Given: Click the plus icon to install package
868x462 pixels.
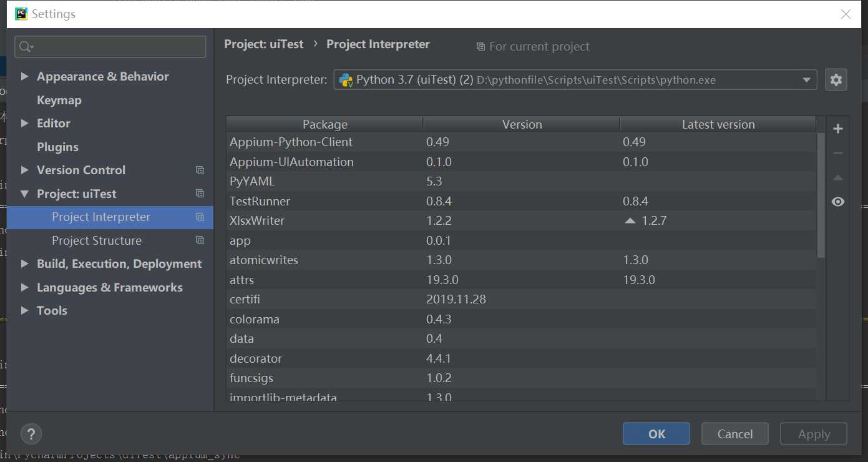Looking at the screenshot, I should pos(838,129).
